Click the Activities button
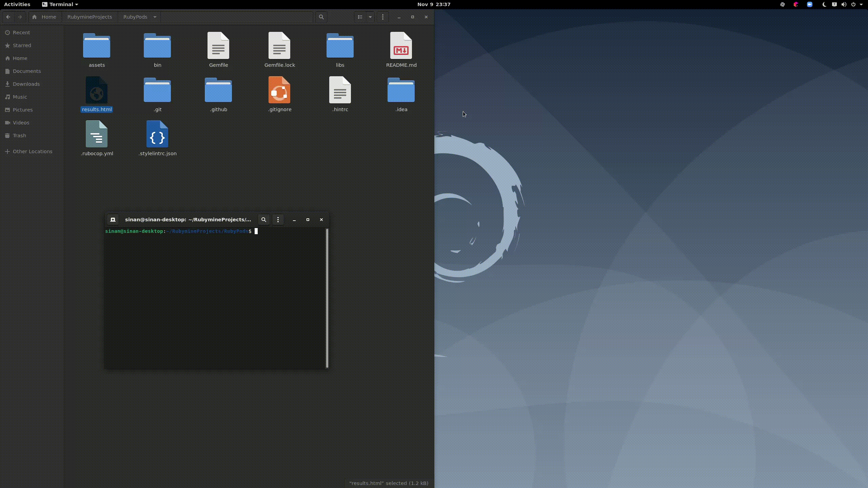The image size is (868, 488). (x=17, y=4)
